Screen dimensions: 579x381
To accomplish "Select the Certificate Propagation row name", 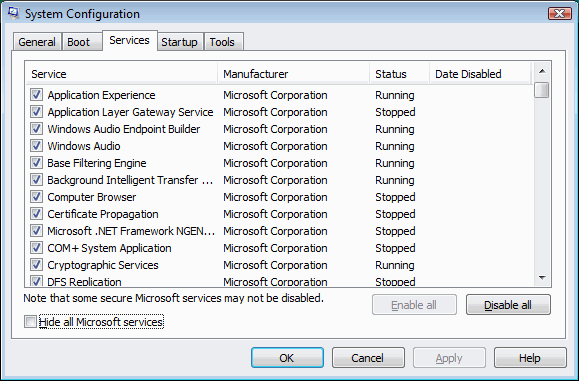I will pyautogui.click(x=103, y=214).
